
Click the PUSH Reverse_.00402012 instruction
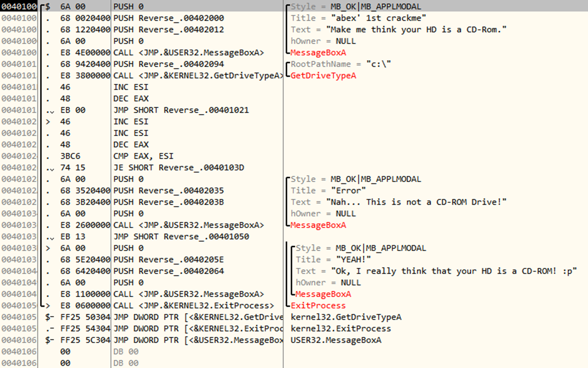tap(169, 29)
